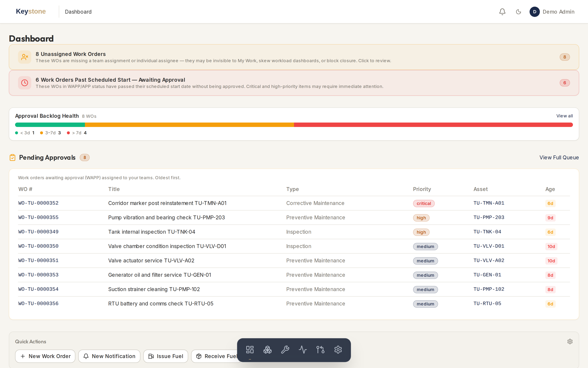Click the Pending Approvals 8 badge

85,158
